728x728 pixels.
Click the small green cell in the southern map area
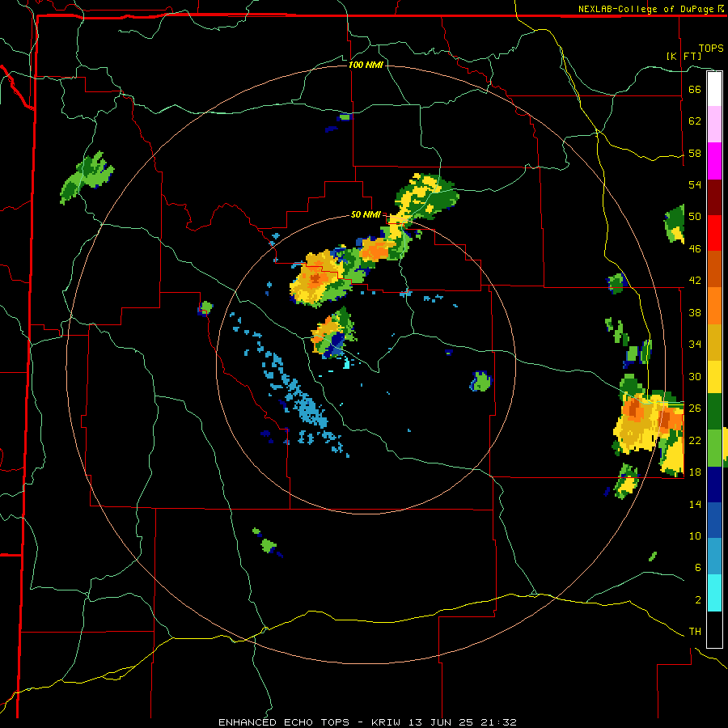(268, 544)
